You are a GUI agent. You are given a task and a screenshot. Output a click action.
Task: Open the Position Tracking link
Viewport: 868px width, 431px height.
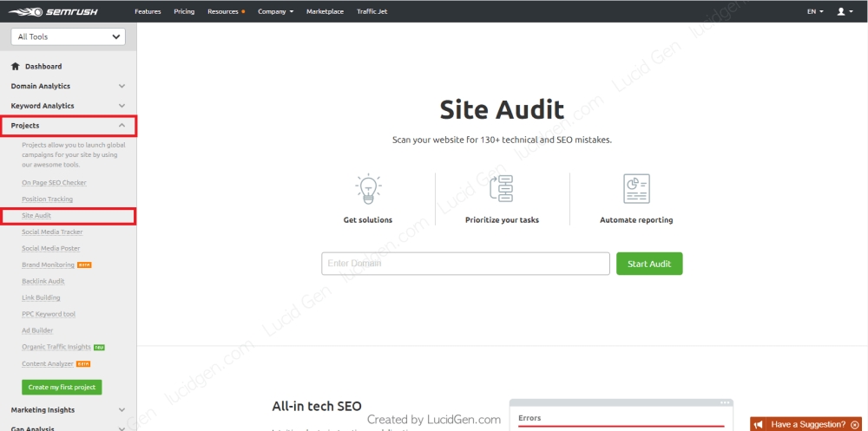coord(47,199)
